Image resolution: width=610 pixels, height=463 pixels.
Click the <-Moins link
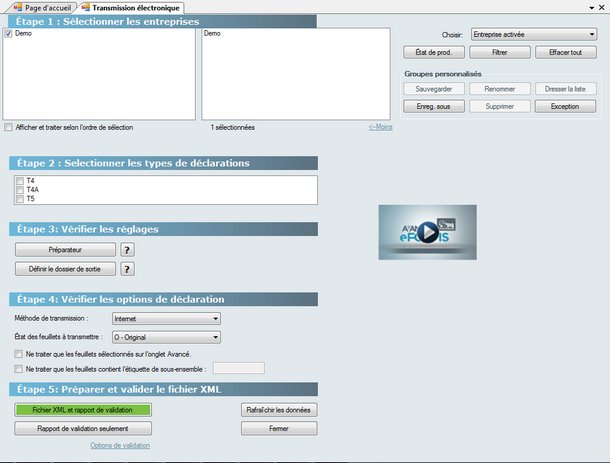pyautogui.click(x=380, y=127)
